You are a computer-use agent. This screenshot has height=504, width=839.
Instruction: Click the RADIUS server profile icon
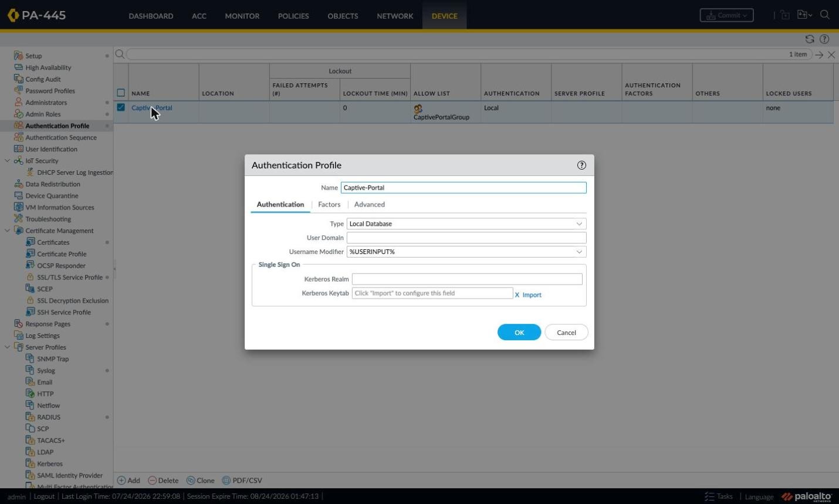(x=30, y=417)
